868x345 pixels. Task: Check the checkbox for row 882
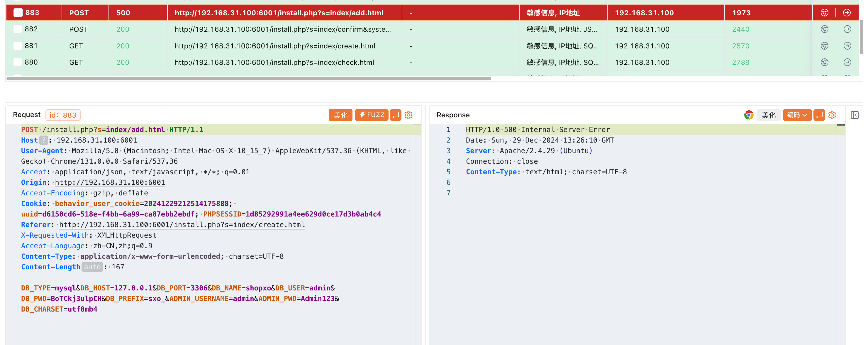coord(18,29)
